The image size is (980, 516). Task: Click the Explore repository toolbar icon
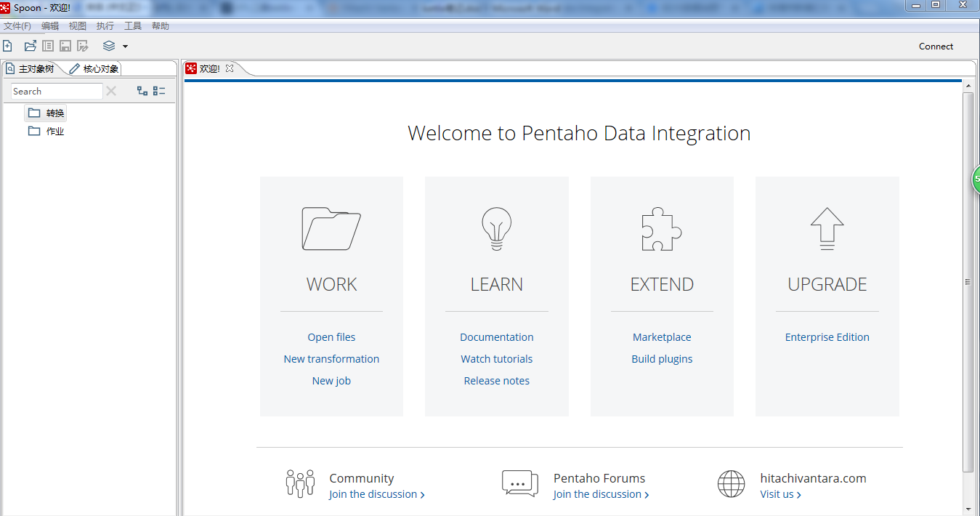tap(48, 46)
